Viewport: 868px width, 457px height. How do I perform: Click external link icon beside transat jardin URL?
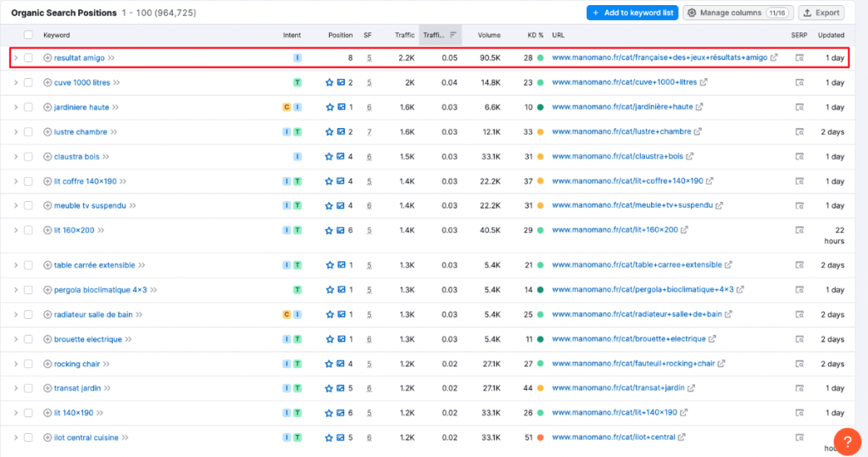(690, 388)
